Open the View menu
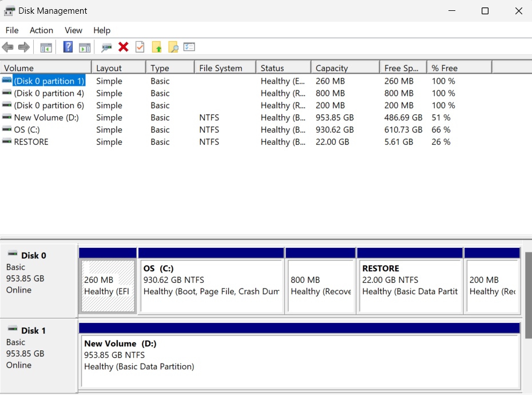This screenshot has height=395, width=532. click(73, 30)
